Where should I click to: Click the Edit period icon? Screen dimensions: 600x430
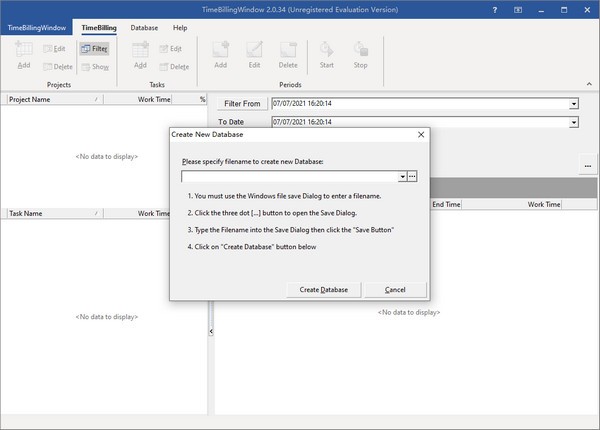pos(254,52)
